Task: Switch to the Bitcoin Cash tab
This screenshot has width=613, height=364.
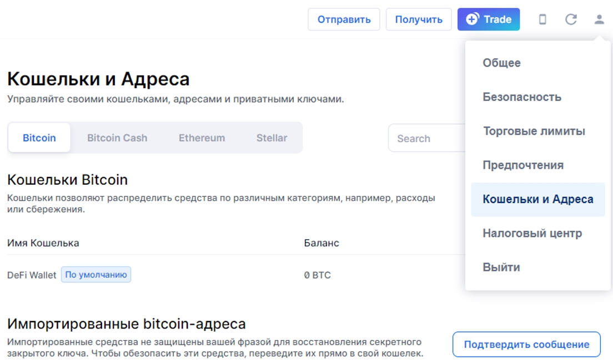Action: [117, 138]
